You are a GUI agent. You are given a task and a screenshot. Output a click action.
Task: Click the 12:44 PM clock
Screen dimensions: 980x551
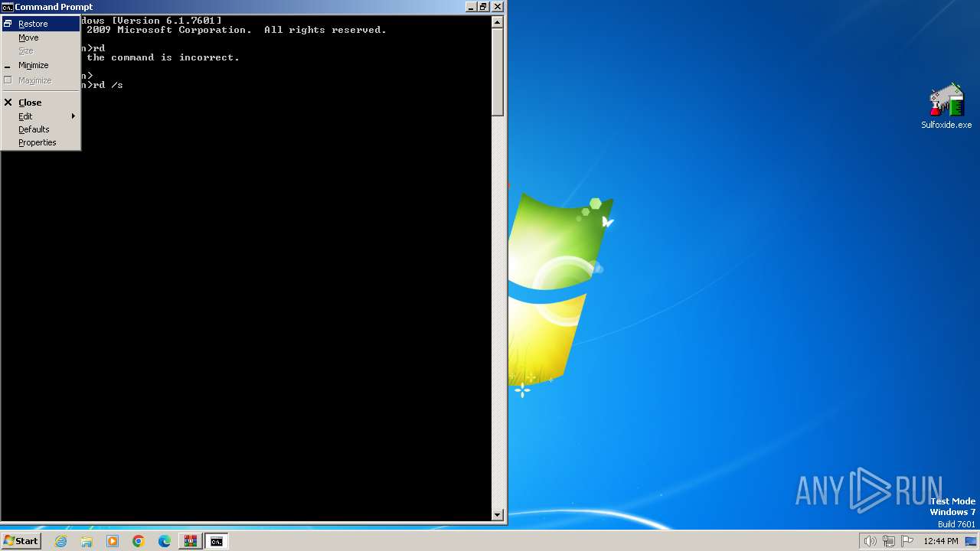tap(941, 541)
